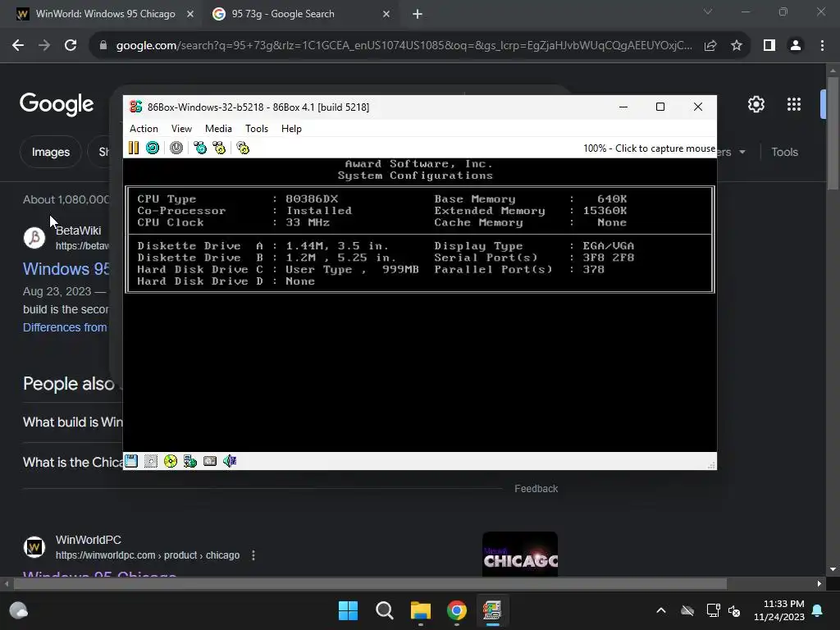The image size is (840, 630).
Task: Open the Chicago logo thumbnail
Action: 519,555
